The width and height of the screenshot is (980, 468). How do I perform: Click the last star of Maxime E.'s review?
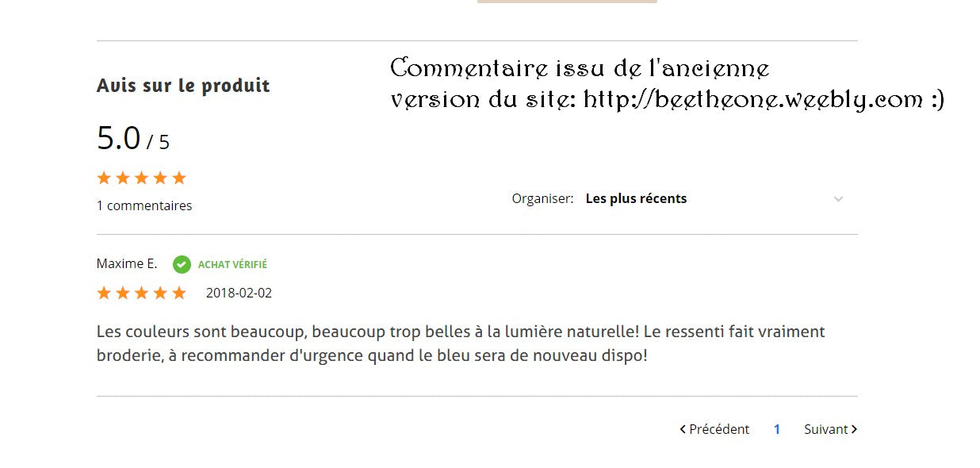179,293
